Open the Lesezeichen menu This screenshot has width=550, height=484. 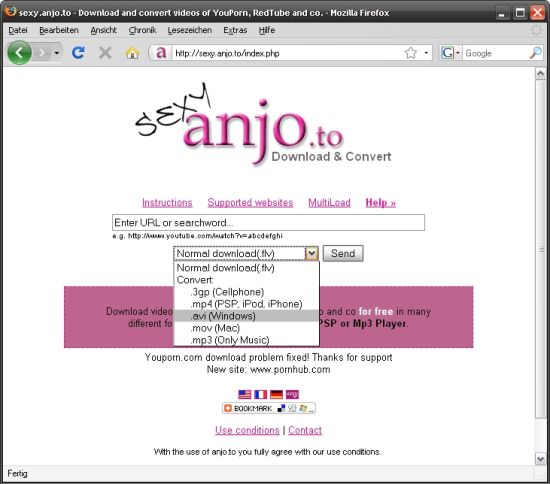(190, 30)
